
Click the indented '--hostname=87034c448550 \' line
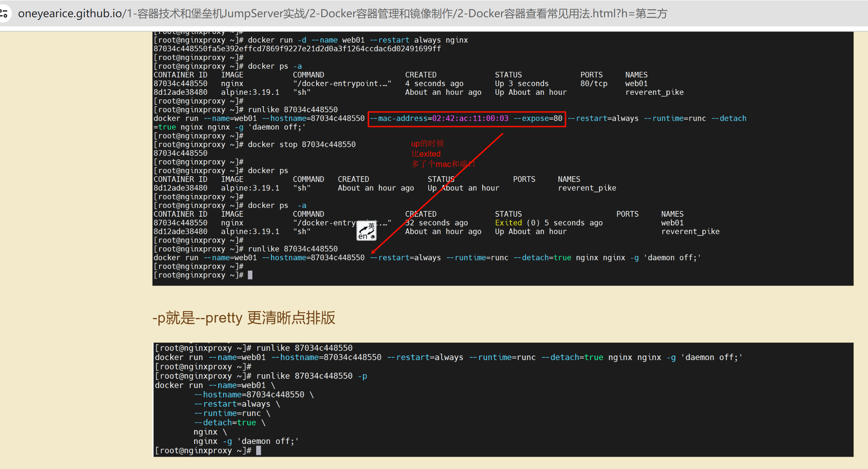point(254,394)
